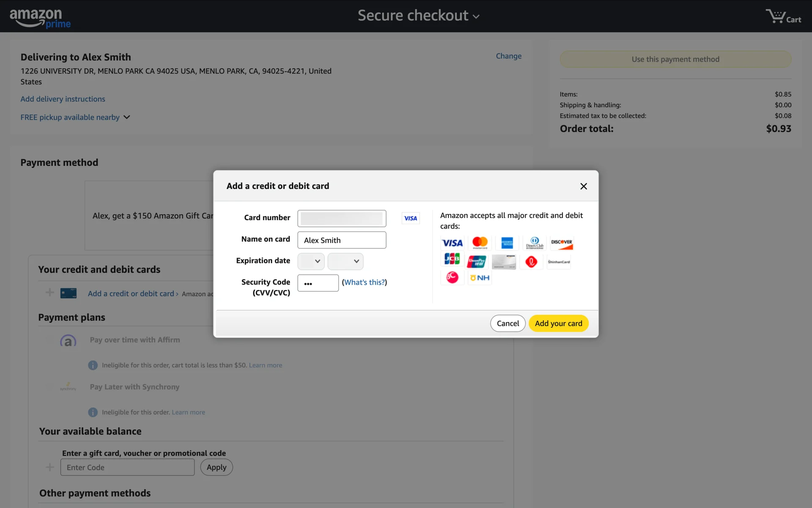Close the Add card dialog
The image size is (812, 508).
pos(583,186)
